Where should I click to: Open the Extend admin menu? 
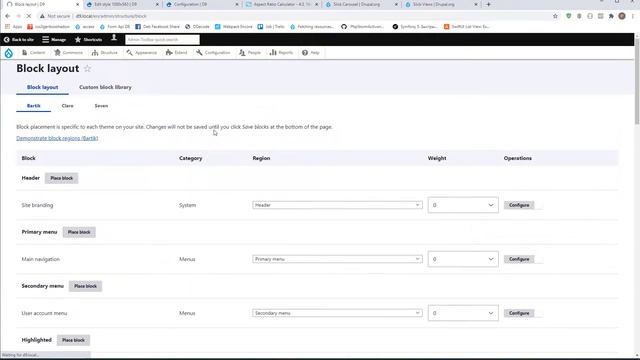(176, 53)
